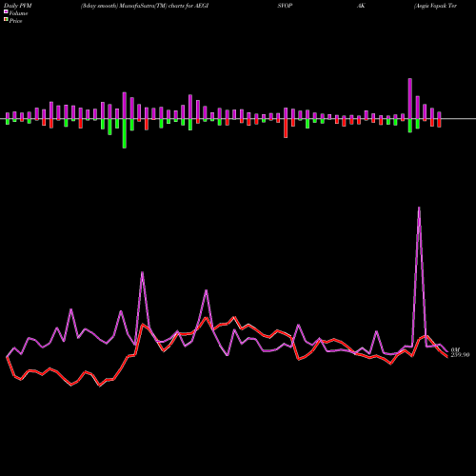Click the Price legend swatch
476x476 pixels.
pos(6,20)
